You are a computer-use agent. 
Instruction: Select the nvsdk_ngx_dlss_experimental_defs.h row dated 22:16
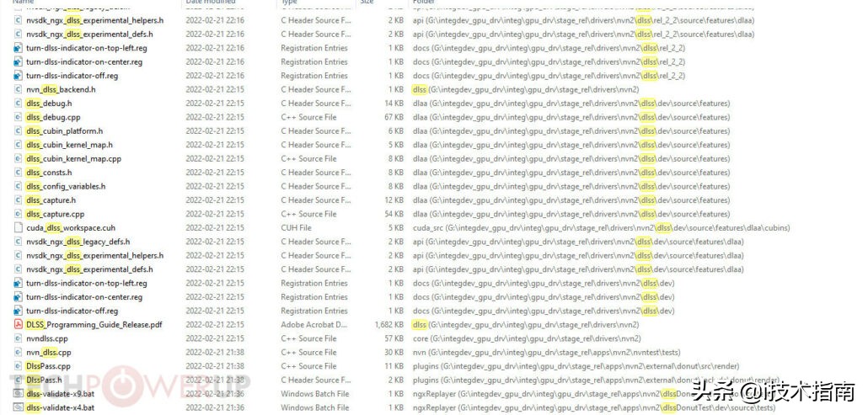point(89,35)
